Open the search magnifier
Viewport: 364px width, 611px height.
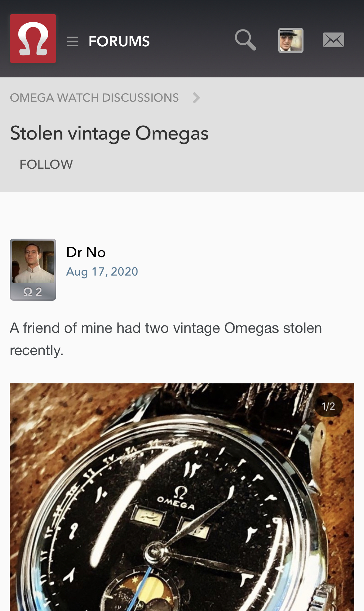[x=245, y=40]
